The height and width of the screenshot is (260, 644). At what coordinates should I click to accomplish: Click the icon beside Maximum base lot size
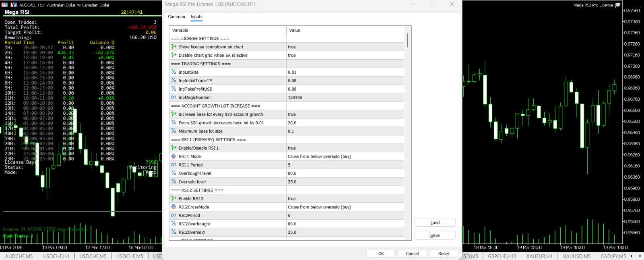point(173,131)
